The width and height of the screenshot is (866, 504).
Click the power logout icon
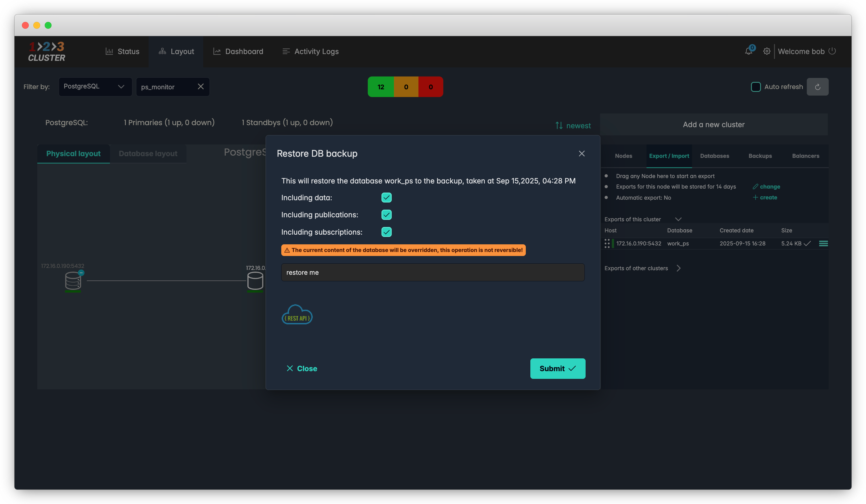click(832, 51)
